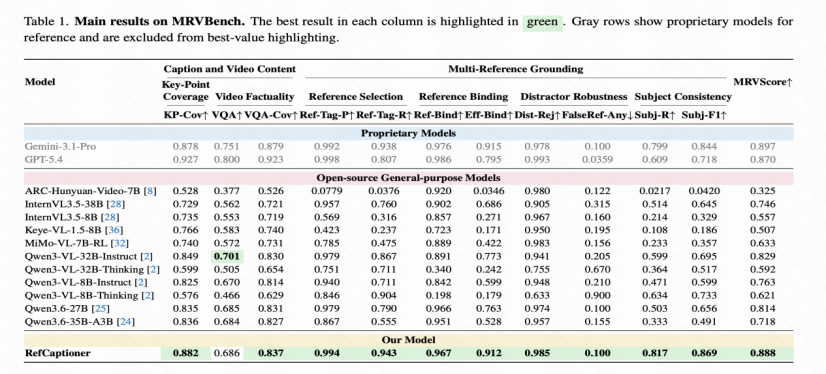Screen dimensions: 826x374
Task: Open citation [8] beside ARC-Hunyuan-Video-7B
Action: click(151, 191)
